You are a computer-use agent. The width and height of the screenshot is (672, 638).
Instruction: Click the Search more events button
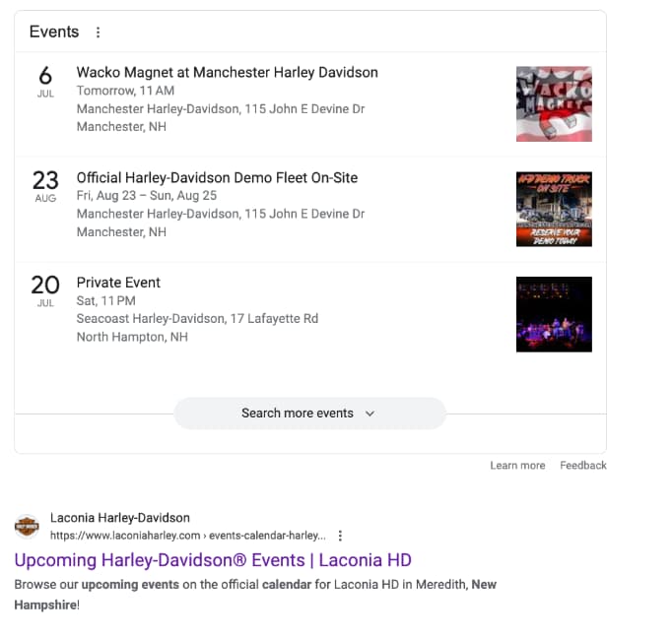tap(309, 414)
